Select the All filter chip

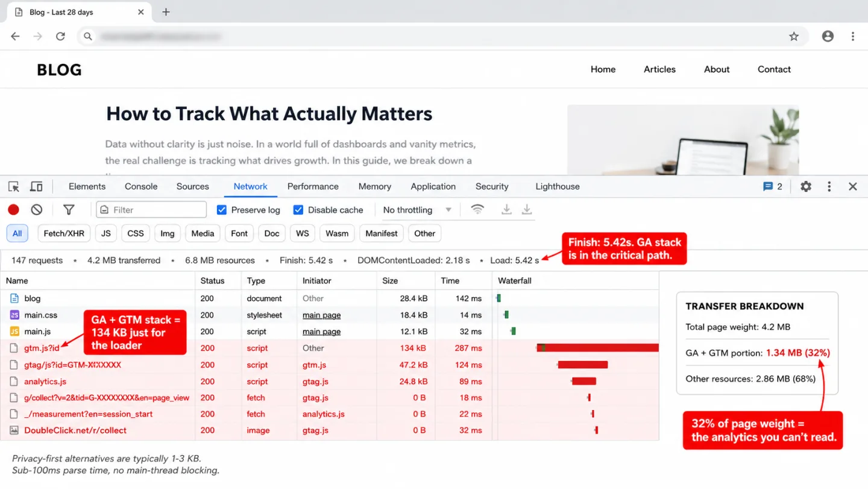tap(17, 233)
